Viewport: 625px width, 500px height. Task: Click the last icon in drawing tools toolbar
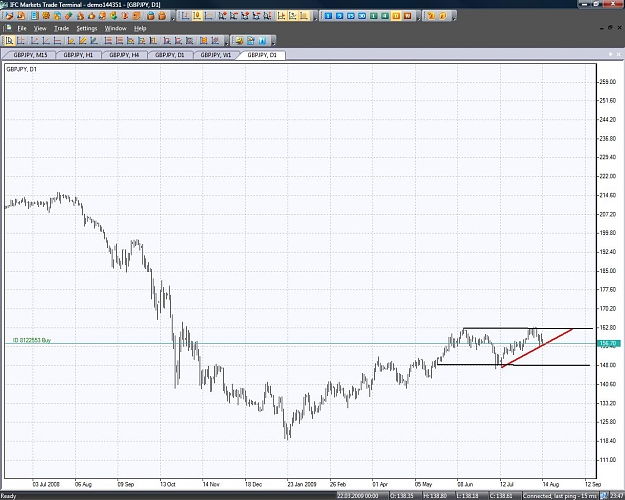216,40
